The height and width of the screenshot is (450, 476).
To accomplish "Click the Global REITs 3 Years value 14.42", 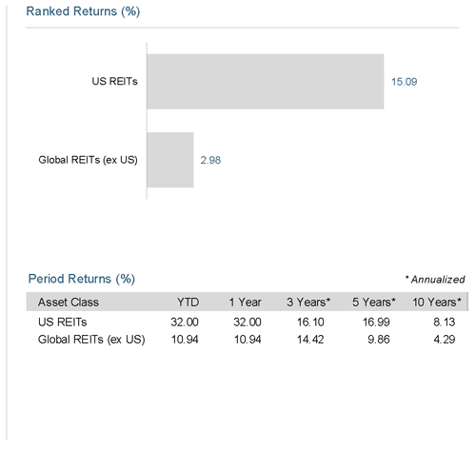I will tap(310, 340).
